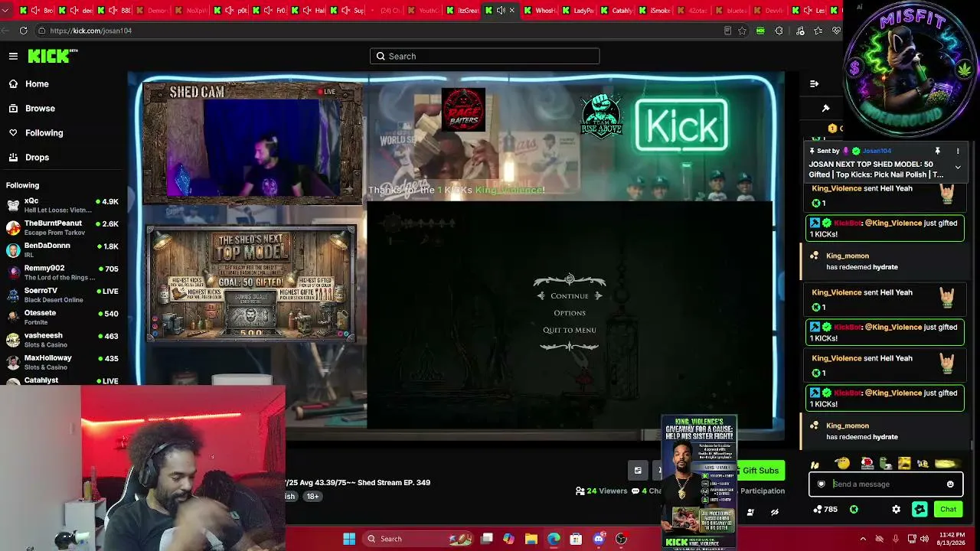980x551 pixels.
Task: Send message with the Chat button
Action: pyautogui.click(x=948, y=510)
